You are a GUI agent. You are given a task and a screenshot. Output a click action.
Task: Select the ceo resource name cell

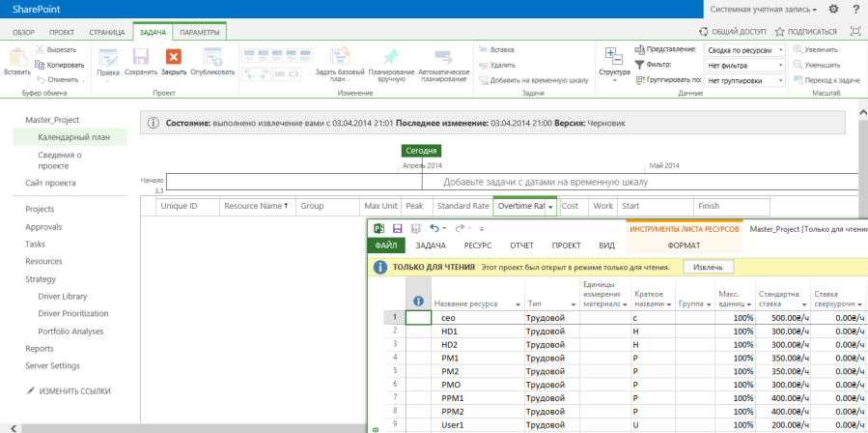point(477,318)
